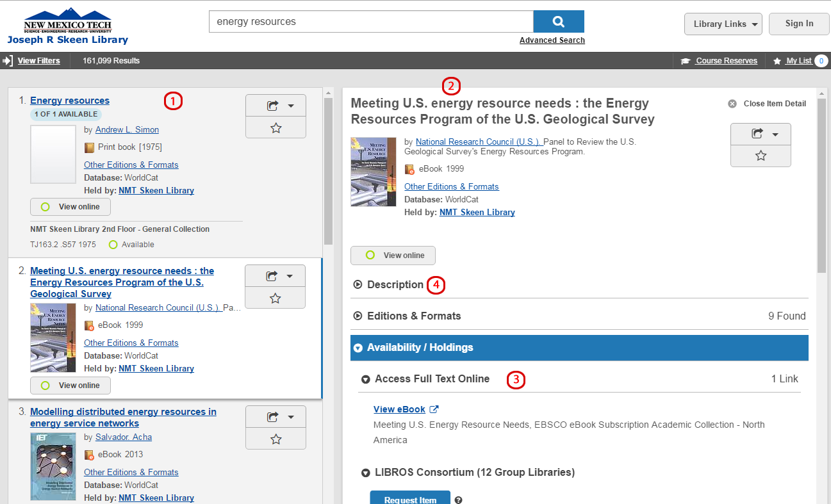
Task: Click the My List count badge
Action: click(x=821, y=61)
